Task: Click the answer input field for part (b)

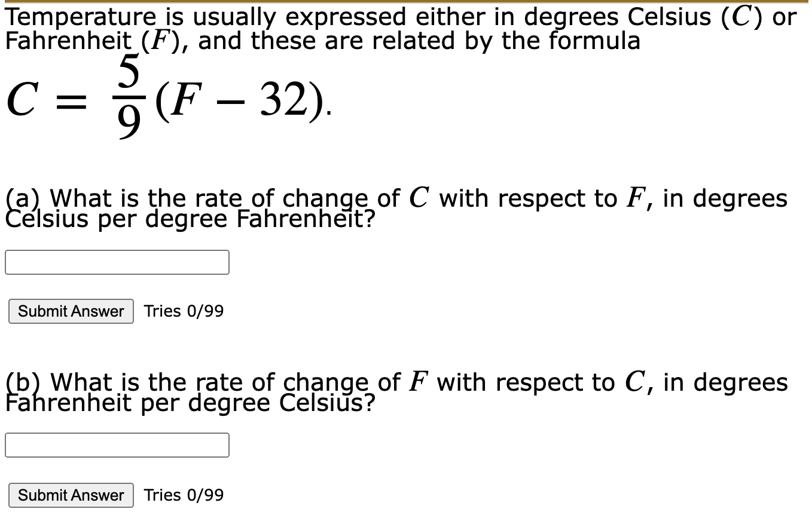Action: pos(117,445)
